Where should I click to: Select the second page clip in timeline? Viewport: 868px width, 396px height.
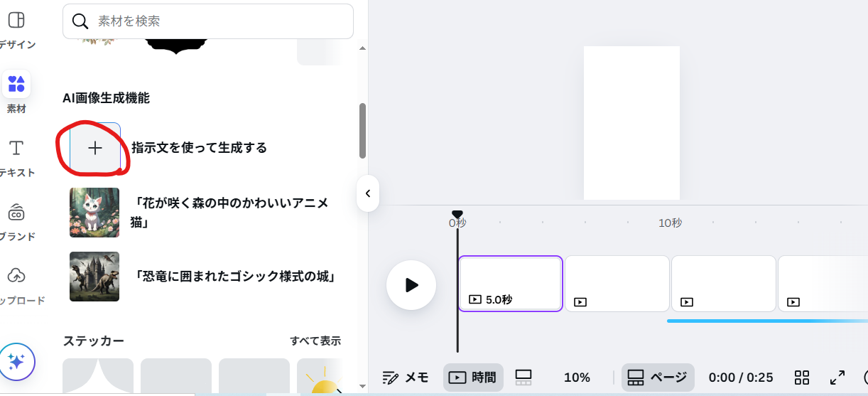(617, 284)
